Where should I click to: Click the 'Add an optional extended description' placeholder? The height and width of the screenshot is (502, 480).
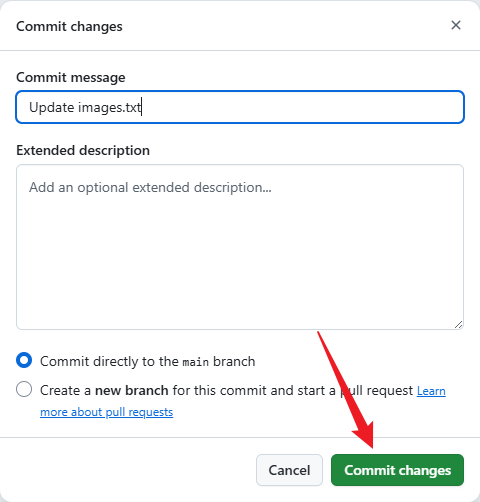click(x=150, y=188)
